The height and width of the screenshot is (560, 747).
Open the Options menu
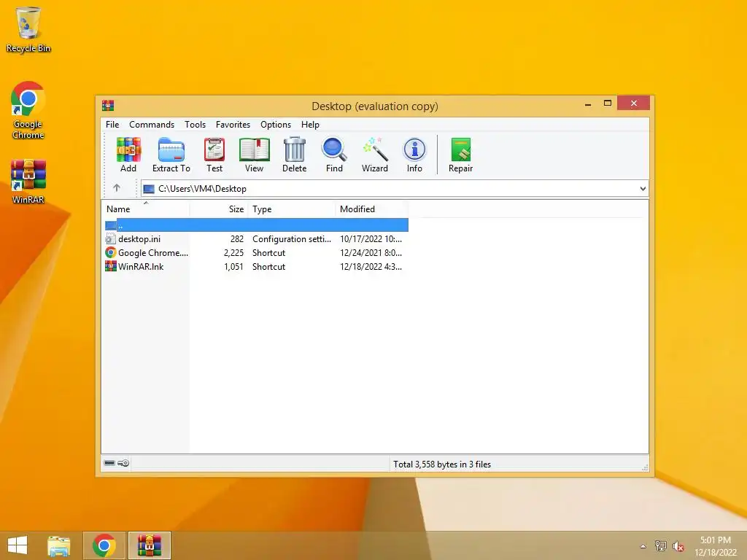[x=275, y=124]
